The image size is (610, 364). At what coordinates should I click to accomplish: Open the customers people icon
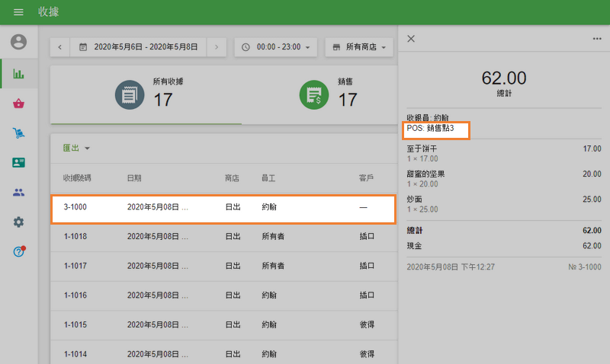tap(18, 192)
